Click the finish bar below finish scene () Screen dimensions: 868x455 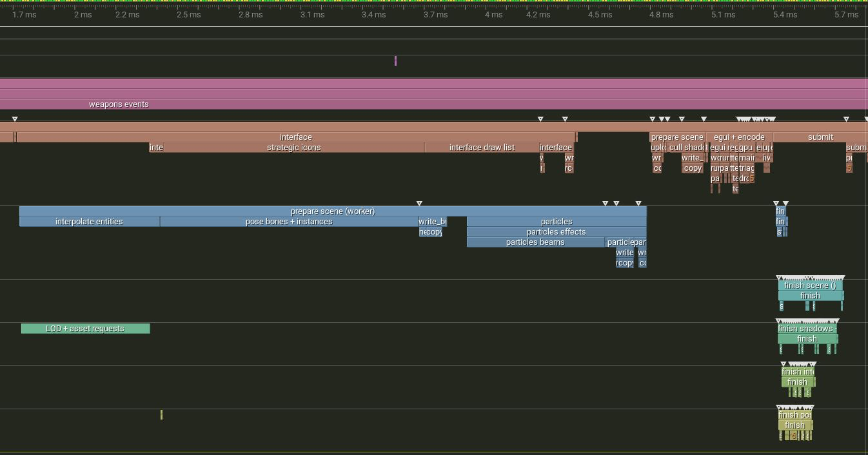click(x=811, y=296)
